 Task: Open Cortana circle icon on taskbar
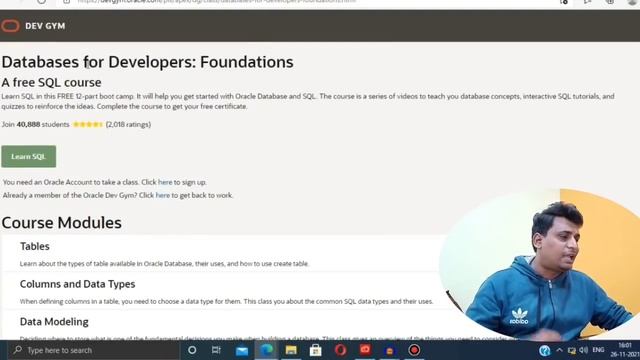tap(192, 350)
